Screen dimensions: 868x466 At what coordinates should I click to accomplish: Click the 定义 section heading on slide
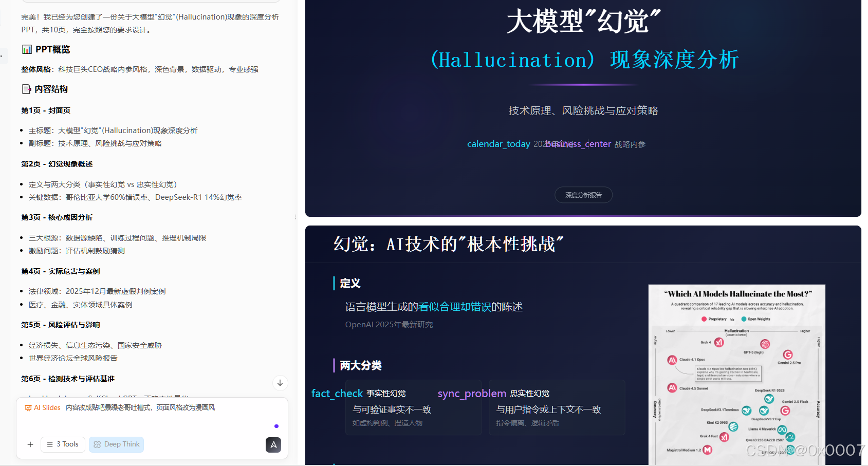point(350,283)
